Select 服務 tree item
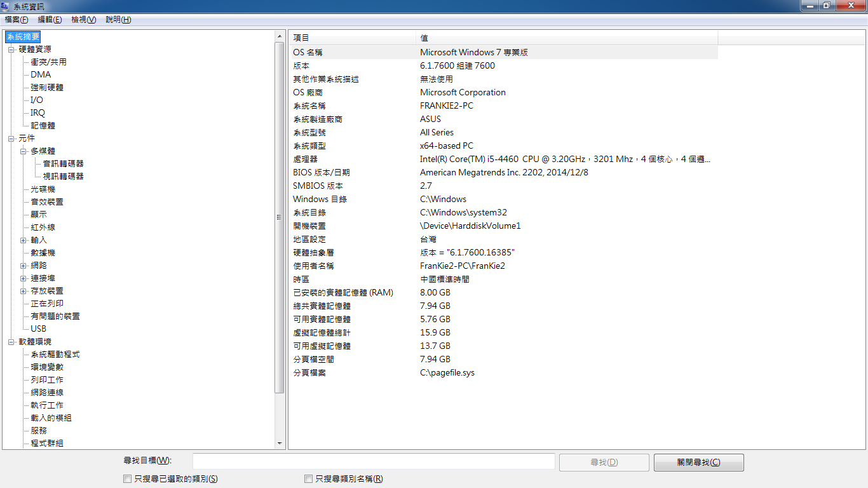Image resolution: width=868 pixels, height=488 pixels. tap(39, 431)
